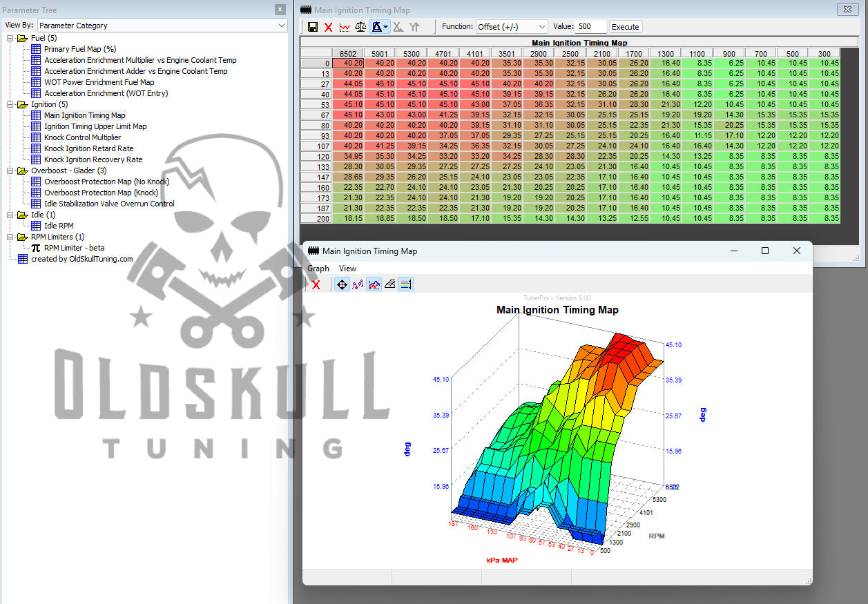Select Ignition Timing Upper Limit Map

pos(95,126)
